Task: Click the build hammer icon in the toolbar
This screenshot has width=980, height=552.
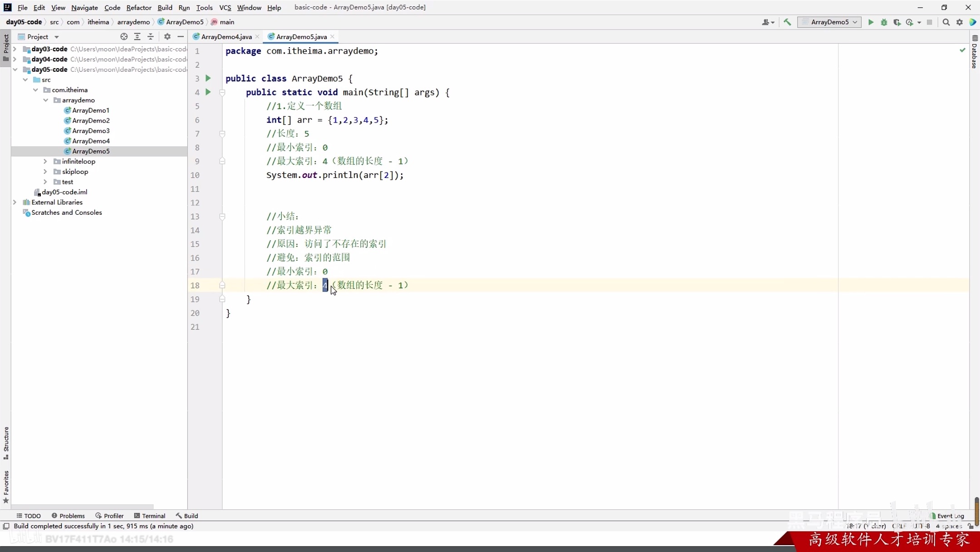Action: 788,22
